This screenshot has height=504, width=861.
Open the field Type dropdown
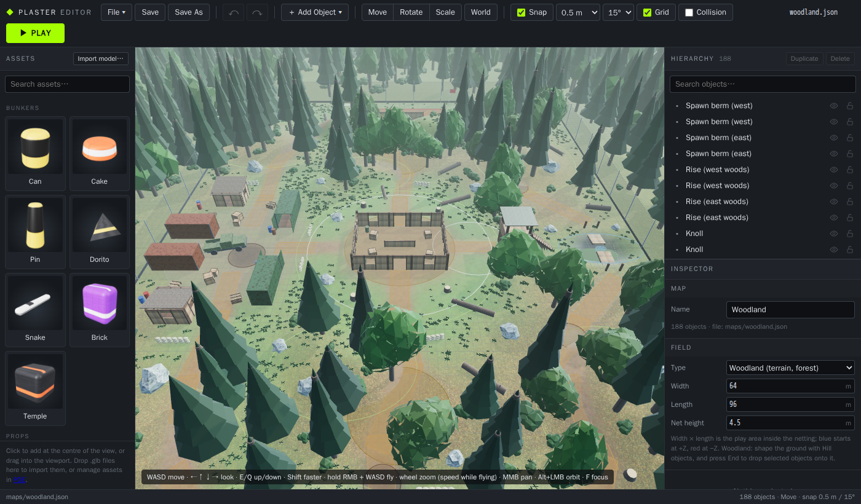tap(790, 368)
